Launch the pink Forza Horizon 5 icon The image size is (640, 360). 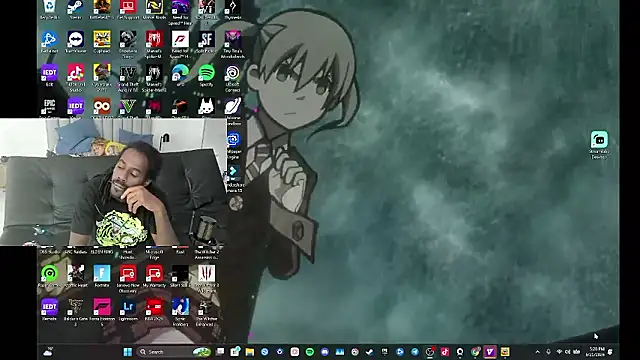102,312
